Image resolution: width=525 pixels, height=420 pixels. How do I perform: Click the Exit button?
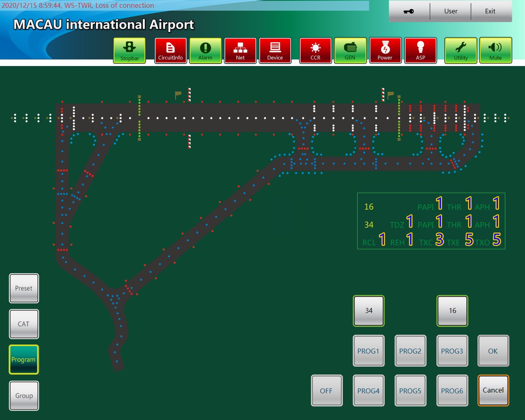491,11
